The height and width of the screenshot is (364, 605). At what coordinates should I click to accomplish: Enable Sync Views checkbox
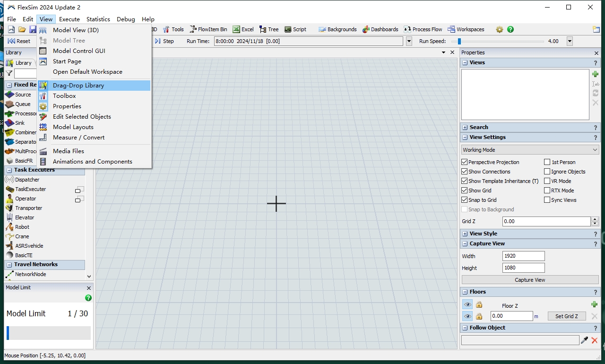547,200
